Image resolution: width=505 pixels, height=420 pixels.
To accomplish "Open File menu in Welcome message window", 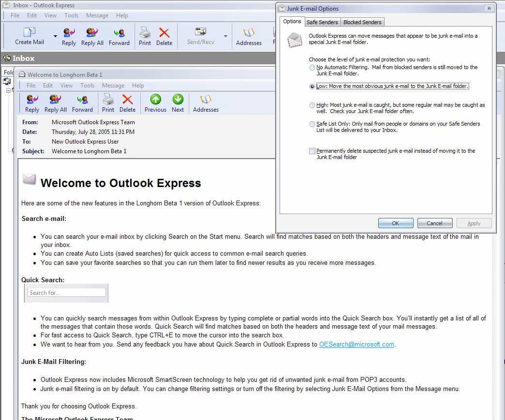I will [31, 85].
